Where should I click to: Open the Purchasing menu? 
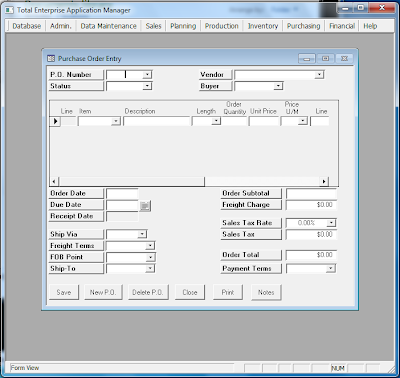click(x=303, y=26)
